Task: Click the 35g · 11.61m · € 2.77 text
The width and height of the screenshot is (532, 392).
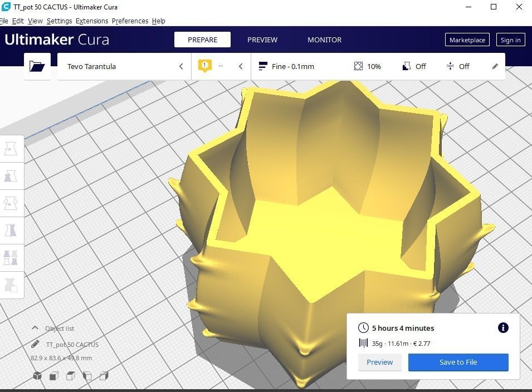Action: pos(401,344)
